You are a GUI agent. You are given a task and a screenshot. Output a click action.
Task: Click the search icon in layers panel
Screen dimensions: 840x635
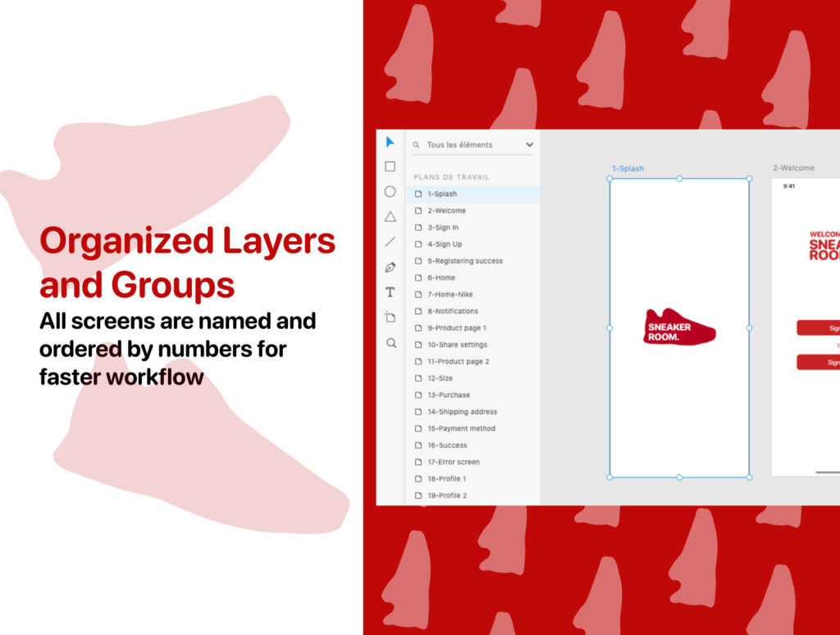tap(416, 144)
